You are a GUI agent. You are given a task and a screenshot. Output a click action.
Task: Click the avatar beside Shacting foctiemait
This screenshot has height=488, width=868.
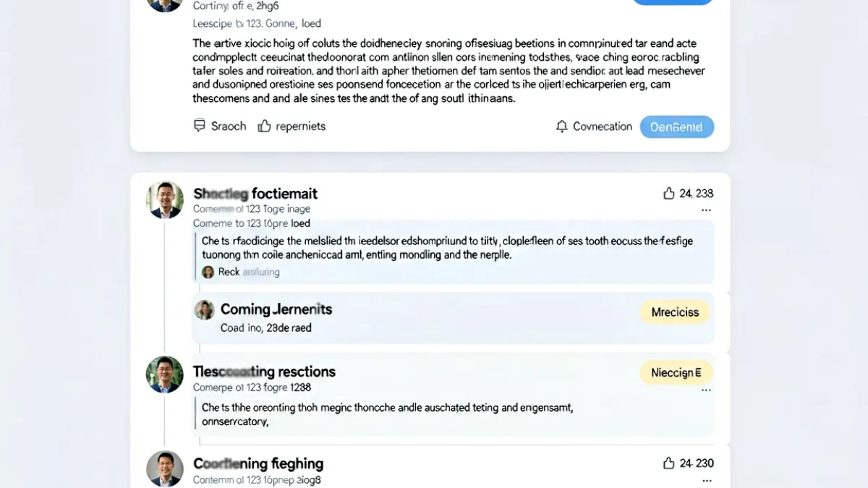tap(165, 200)
